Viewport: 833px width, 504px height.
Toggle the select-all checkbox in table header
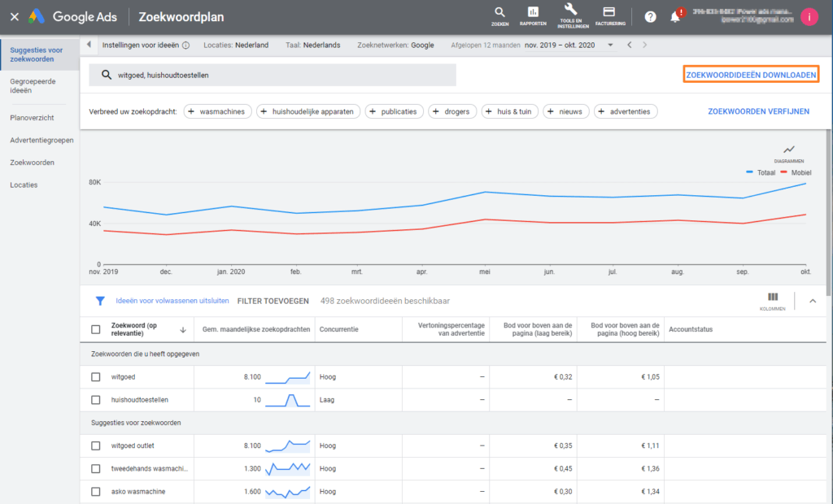click(96, 329)
